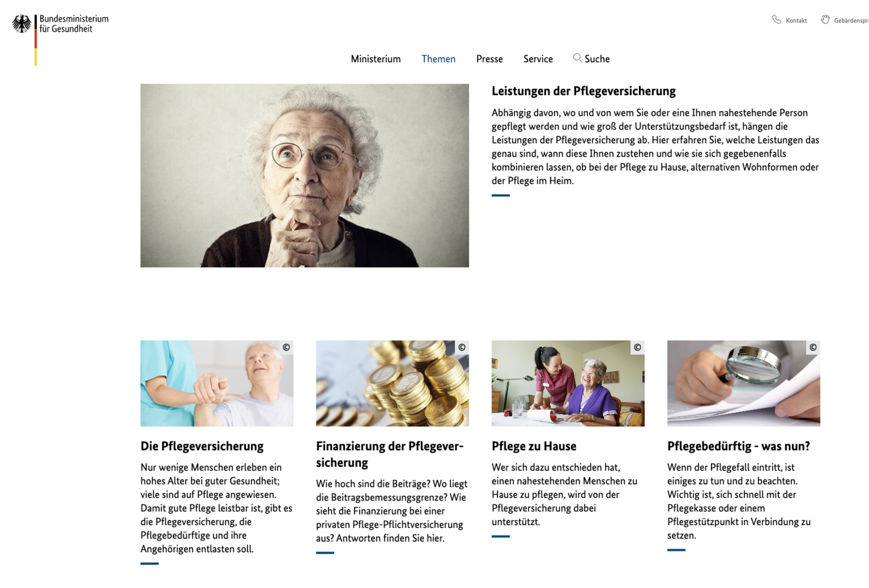Open the Service menu
Screen dimensions: 869x588
coord(538,59)
